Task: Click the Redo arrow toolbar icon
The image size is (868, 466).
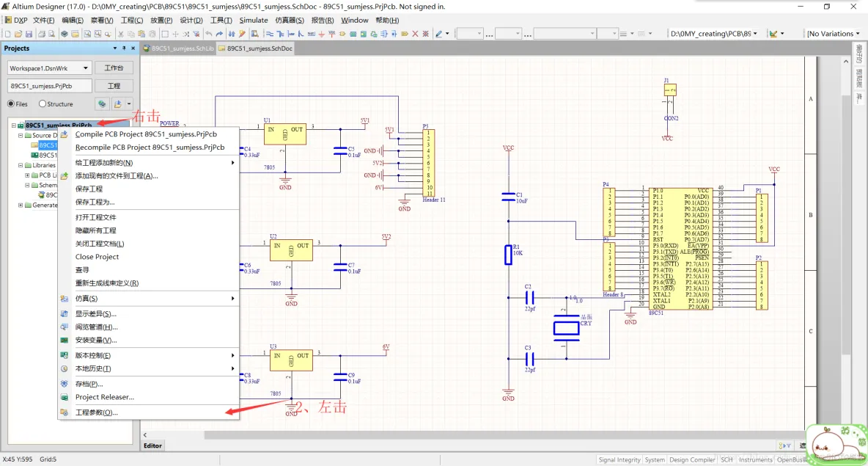Action: coord(218,34)
